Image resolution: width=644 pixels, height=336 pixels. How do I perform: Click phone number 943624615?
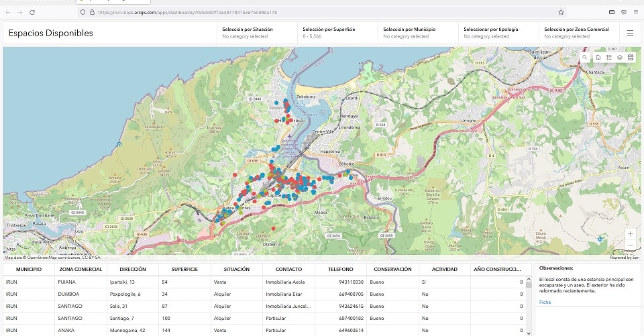click(351, 306)
